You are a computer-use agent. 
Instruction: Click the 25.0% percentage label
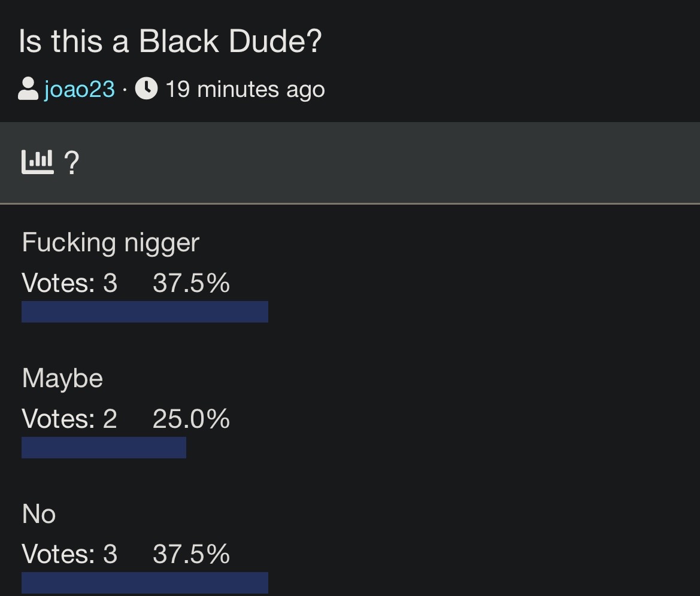point(191,419)
